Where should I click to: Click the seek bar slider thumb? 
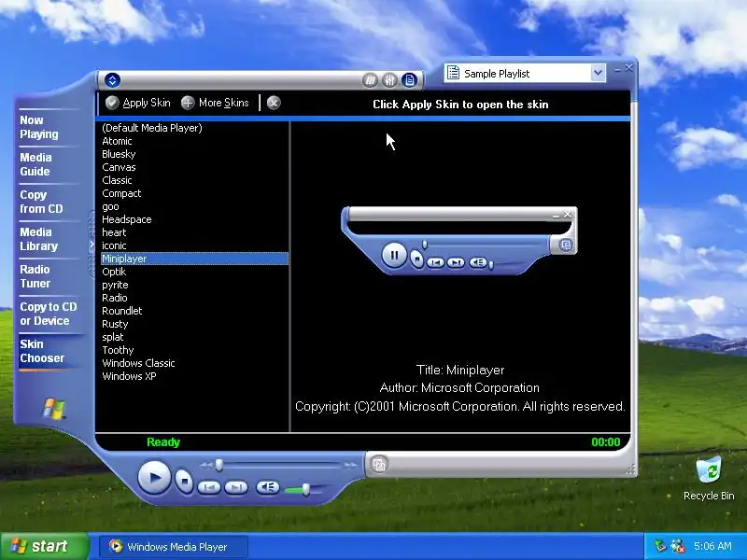point(219,465)
